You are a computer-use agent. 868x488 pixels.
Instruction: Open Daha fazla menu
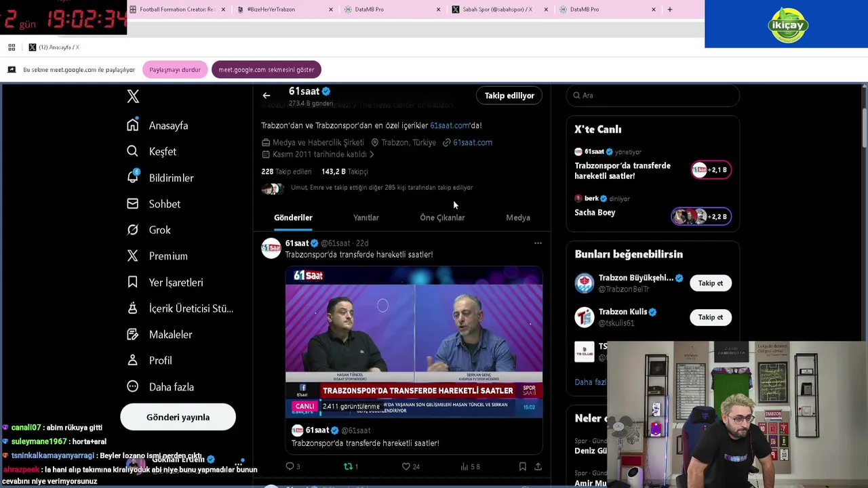(x=160, y=386)
